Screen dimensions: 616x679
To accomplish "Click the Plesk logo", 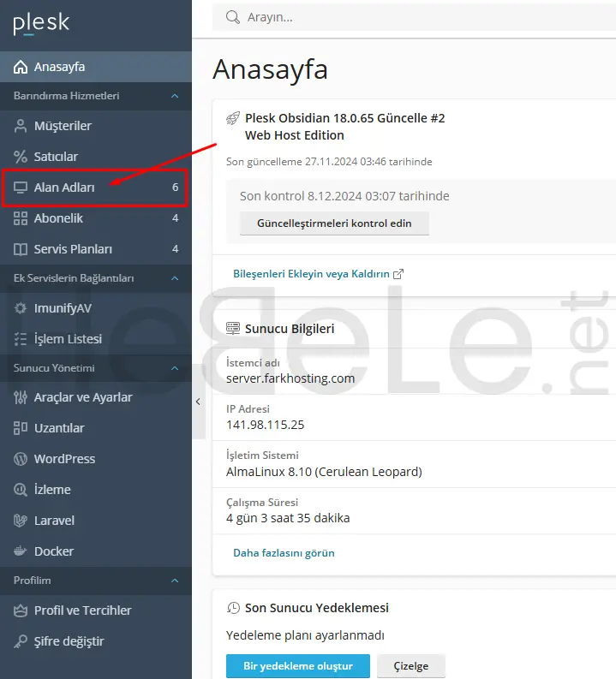I will (x=41, y=24).
